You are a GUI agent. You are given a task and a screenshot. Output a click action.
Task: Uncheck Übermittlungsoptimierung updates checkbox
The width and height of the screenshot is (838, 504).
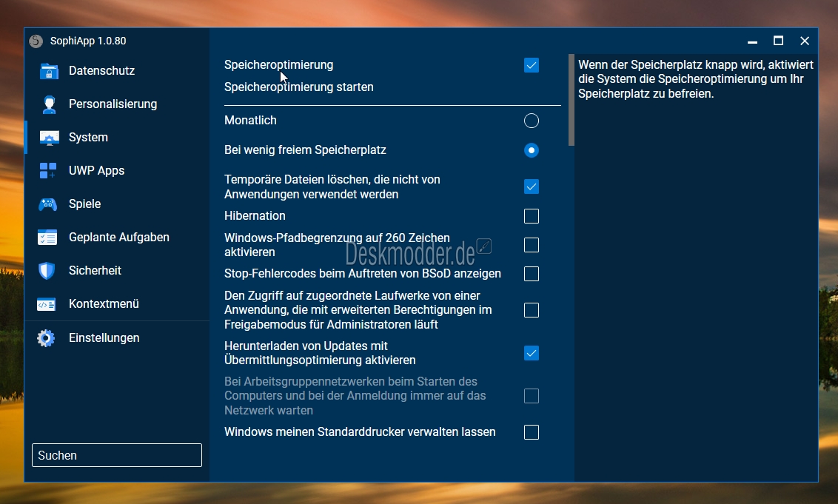(x=532, y=353)
